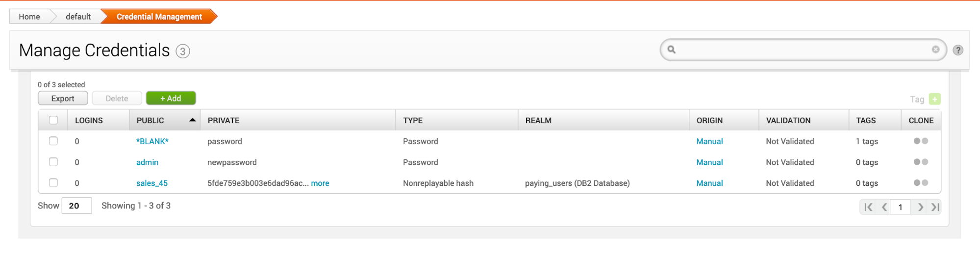Clear the search field with the X icon
The width and height of the screenshot is (980, 254).
935,50
